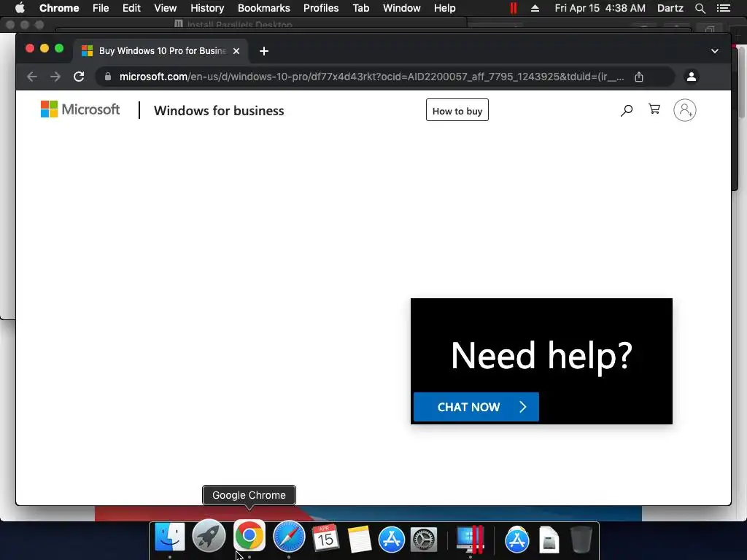Viewport: 747px width, 560px height.
Task: Click Google Chrome in the Dock
Action: (x=249, y=536)
